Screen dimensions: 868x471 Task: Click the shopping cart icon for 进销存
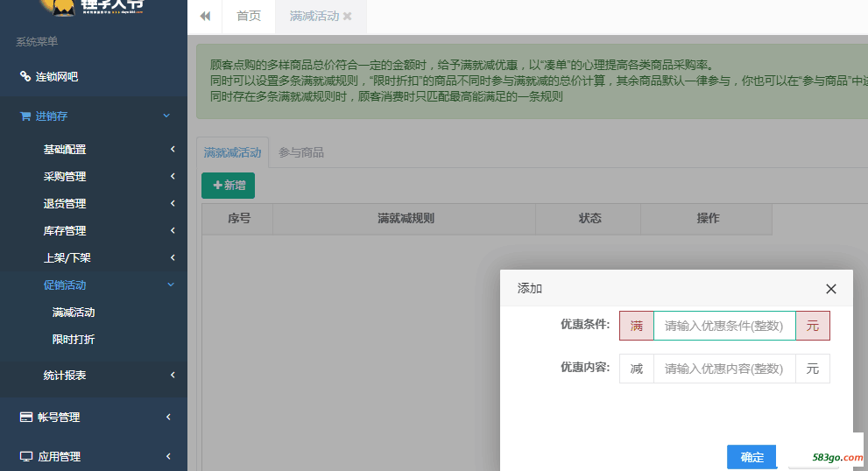[25, 116]
